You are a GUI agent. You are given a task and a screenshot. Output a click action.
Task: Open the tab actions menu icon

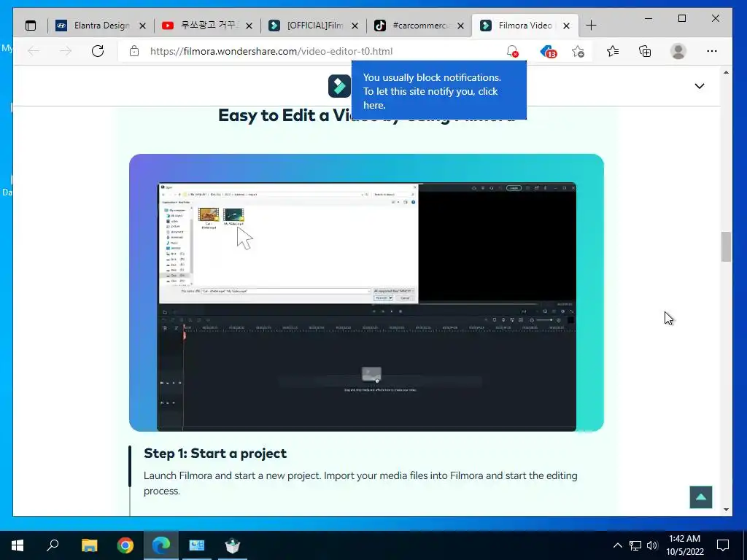click(x=31, y=26)
